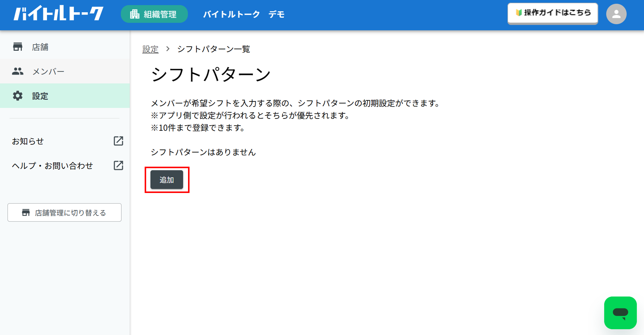Viewport: 644px width, 335px height.
Task: Click バイトルトーク デモ organization name
Action: [244, 14]
